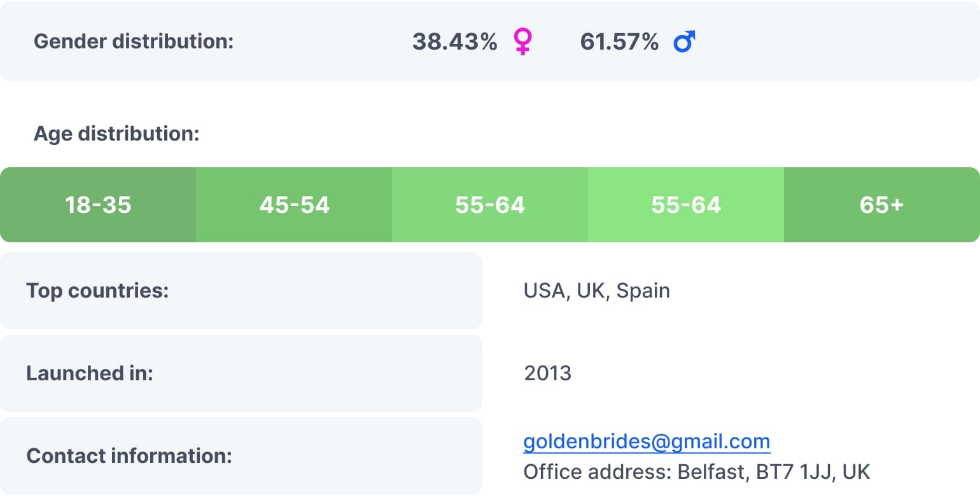Pick the 45-54 age segment
The image size is (980, 496).
[294, 205]
